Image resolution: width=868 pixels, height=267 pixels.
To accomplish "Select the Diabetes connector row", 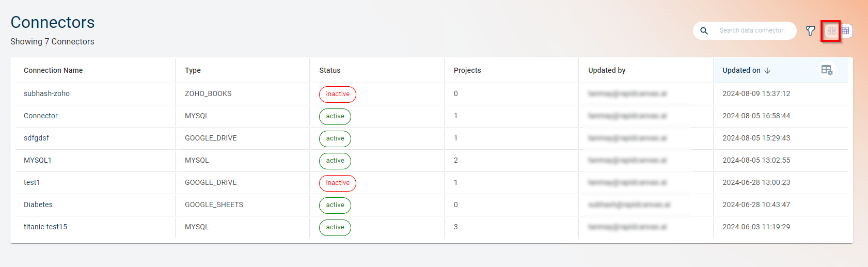I will click(x=38, y=205).
